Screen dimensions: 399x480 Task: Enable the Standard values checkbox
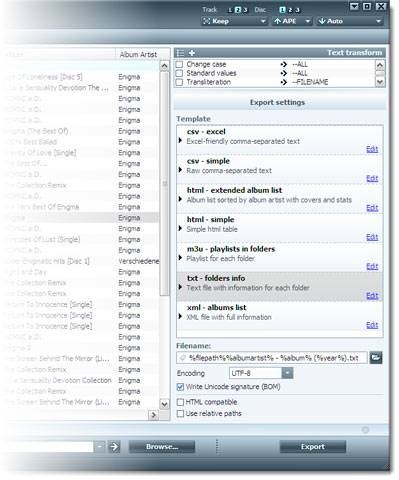pos(179,73)
